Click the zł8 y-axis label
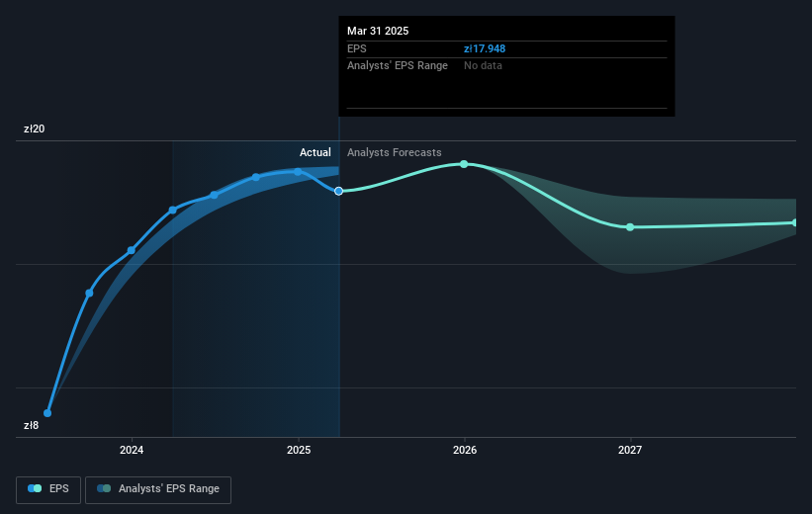The width and height of the screenshot is (812, 514). point(31,425)
